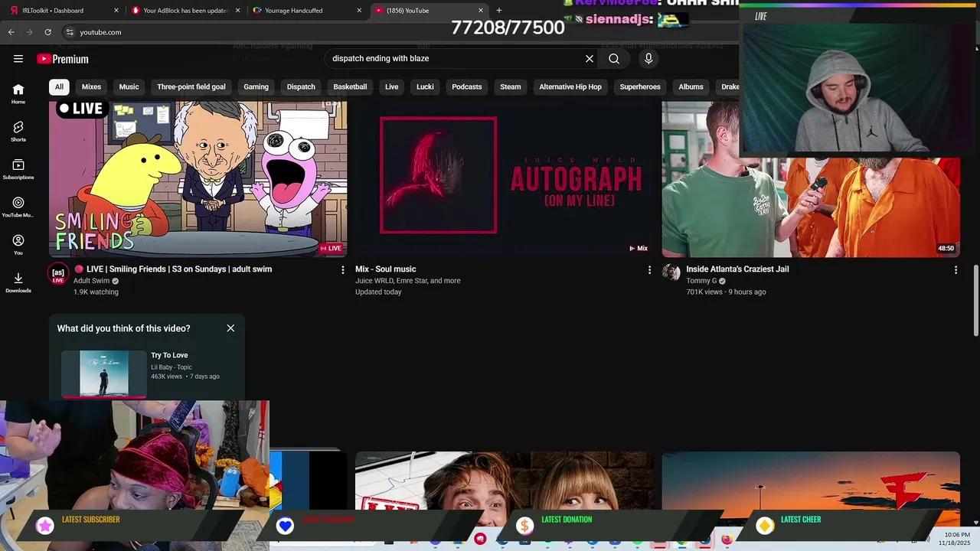Image resolution: width=980 pixels, height=551 pixels.
Task: Close the IRLToolkit Dashboard tab
Action: [x=116, y=11]
